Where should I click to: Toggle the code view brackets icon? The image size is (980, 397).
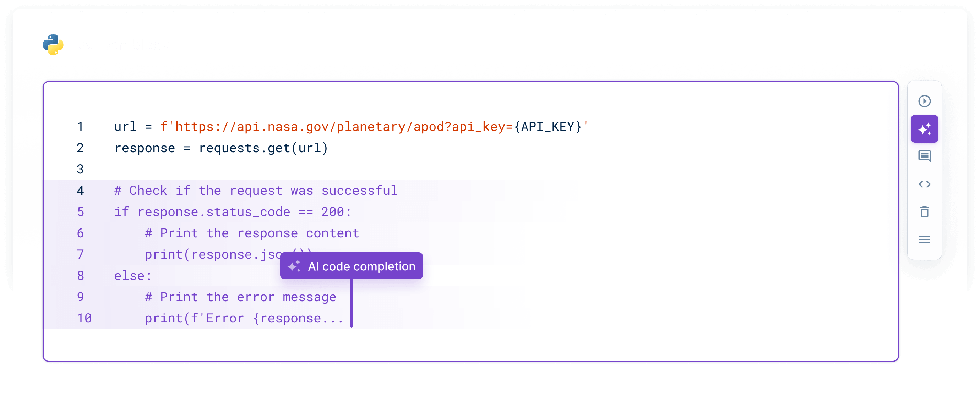[924, 184]
